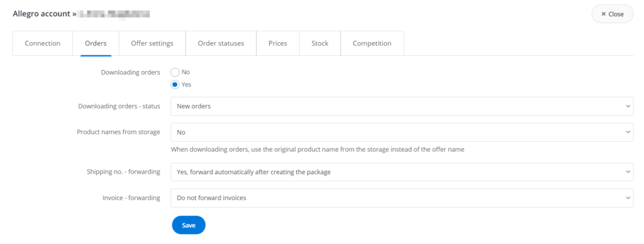Select the Orders tab
Screen dimensions: 644x244
pyautogui.click(x=96, y=43)
